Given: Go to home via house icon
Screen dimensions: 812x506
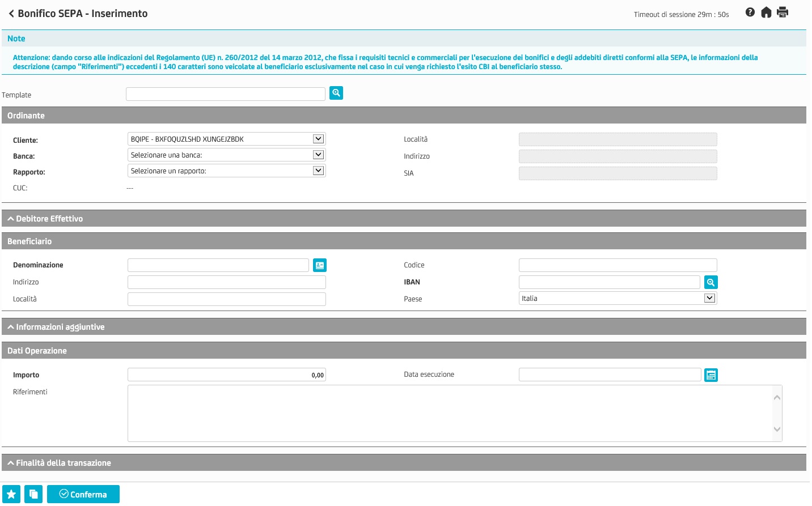Looking at the screenshot, I should pyautogui.click(x=766, y=12).
